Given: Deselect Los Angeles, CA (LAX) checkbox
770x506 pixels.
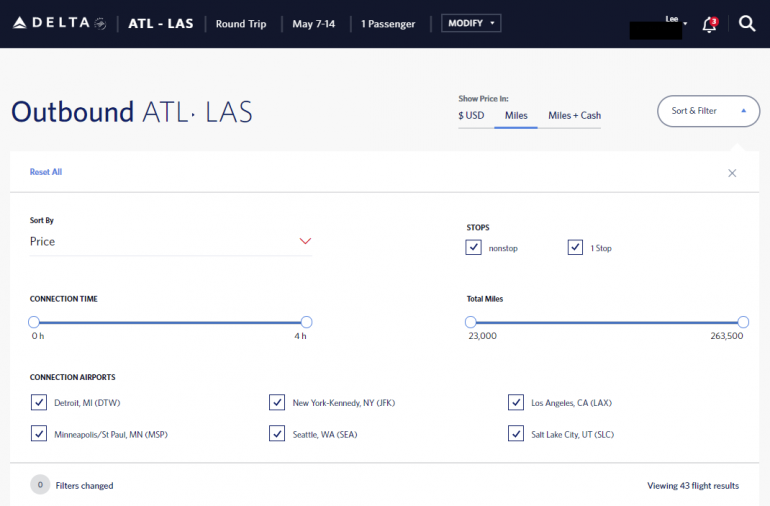Looking at the screenshot, I should click(x=516, y=402).
